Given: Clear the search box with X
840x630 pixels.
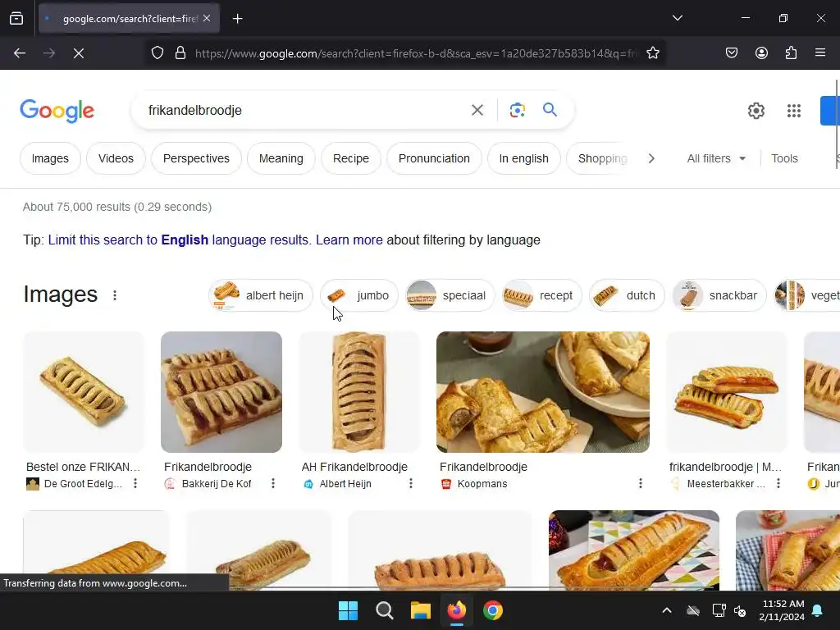Looking at the screenshot, I should tap(477, 111).
